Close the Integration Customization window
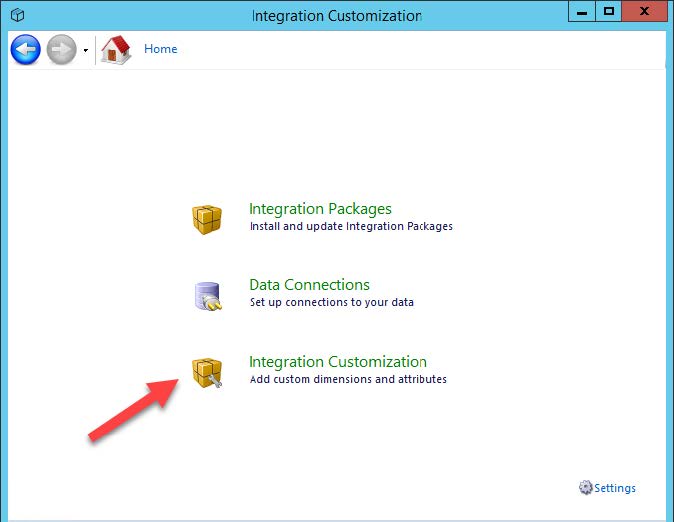This screenshot has width=674, height=522. (x=645, y=13)
